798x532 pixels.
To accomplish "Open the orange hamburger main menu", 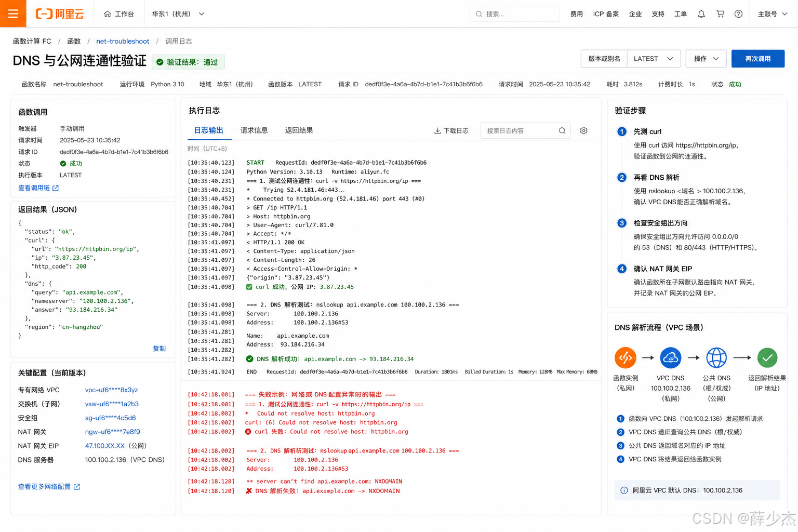I will [13, 14].
